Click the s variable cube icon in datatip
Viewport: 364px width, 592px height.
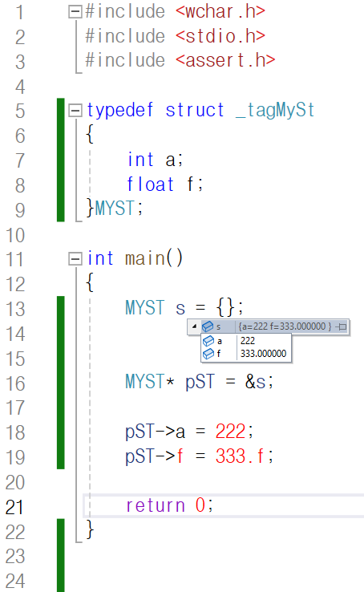(x=208, y=326)
